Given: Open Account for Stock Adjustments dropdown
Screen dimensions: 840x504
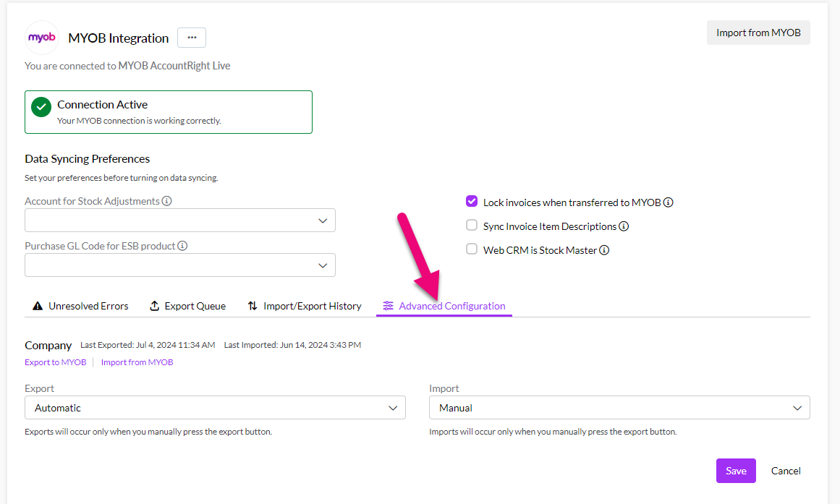Looking at the screenshot, I should (x=180, y=220).
